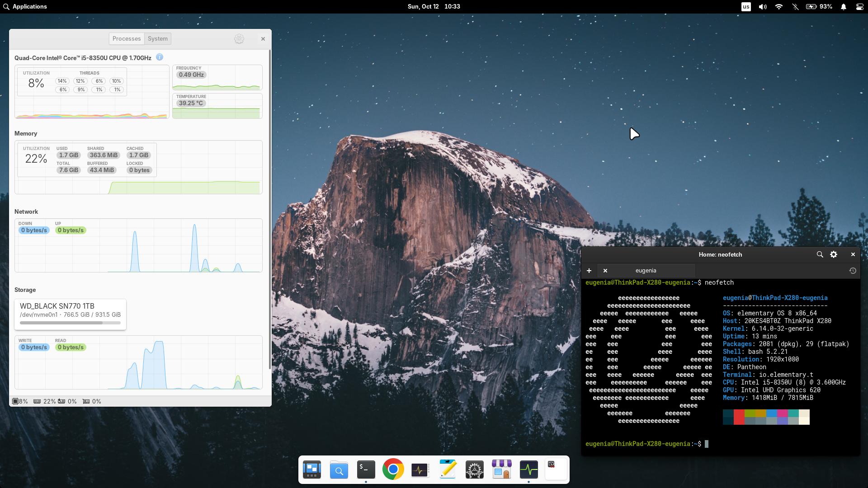Toggle Wi-Fi from the system tray
The width and height of the screenshot is (868, 488).
(778, 6)
